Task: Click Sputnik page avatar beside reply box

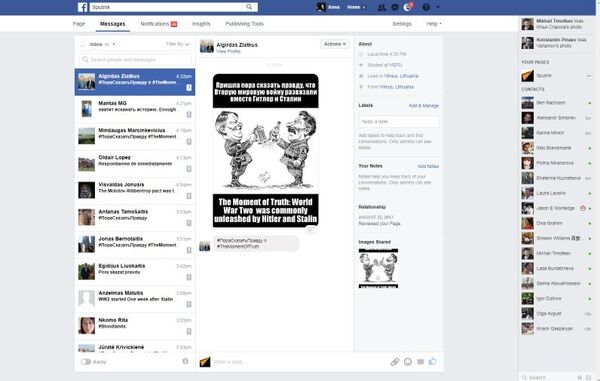Action: point(205,361)
